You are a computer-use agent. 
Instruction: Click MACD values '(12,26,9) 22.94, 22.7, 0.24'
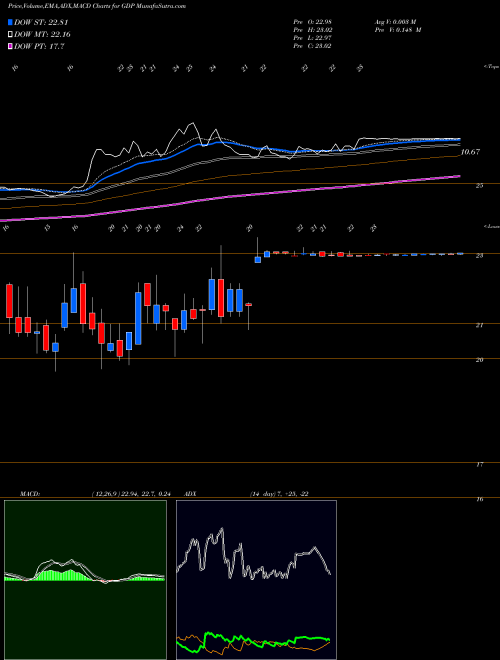[130, 493]
